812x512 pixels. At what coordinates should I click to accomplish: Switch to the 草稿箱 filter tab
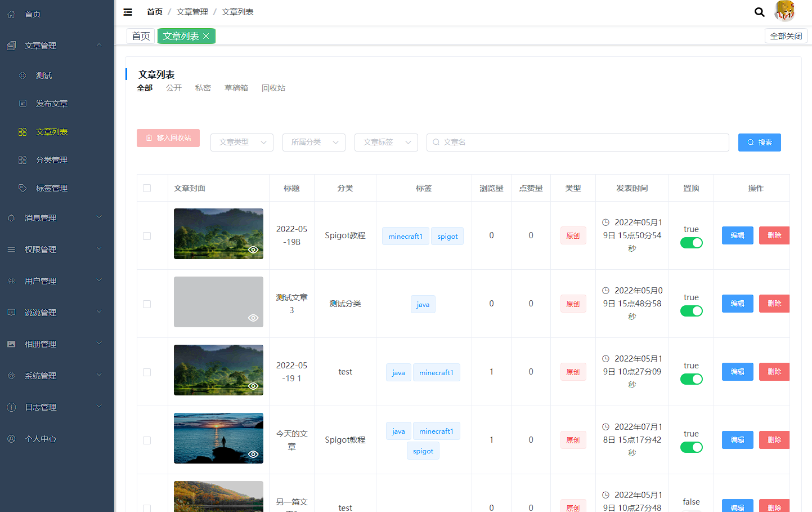(x=236, y=88)
